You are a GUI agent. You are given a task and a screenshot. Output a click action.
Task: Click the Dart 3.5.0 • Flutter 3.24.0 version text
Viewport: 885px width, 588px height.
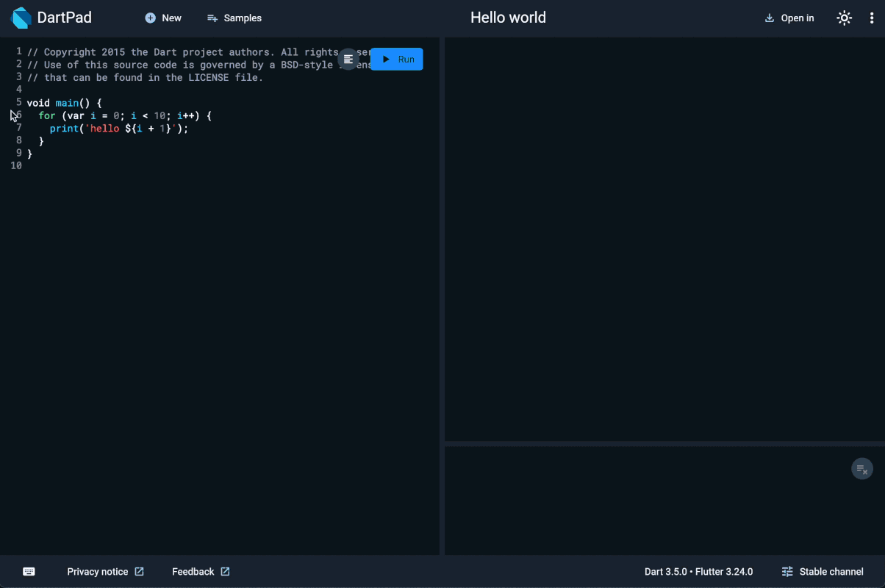(x=698, y=571)
